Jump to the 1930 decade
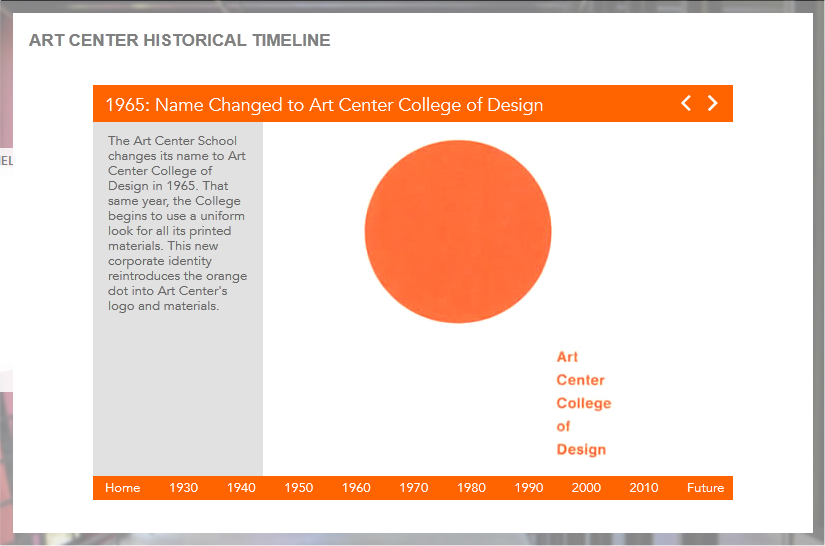Viewport: 825px width, 546px height. pos(183,488)
